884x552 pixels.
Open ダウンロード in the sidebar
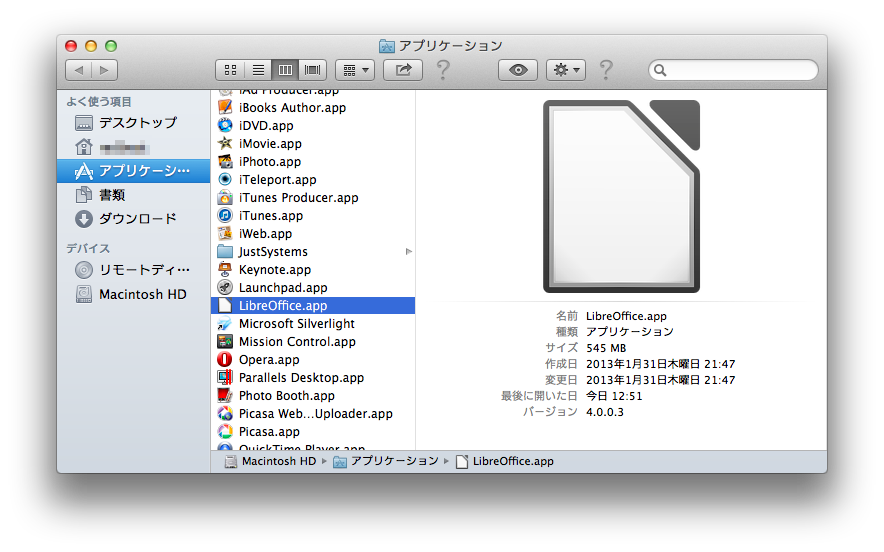133,219
